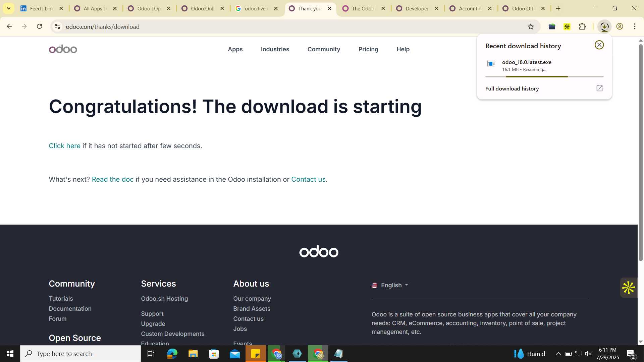Open Support footer link

point(152,314)
